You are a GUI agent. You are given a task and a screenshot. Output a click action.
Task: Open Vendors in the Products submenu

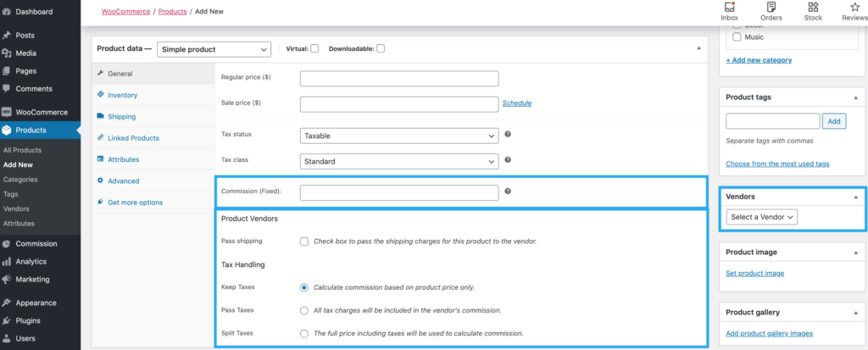pyautogui.click(x=16, y=208)
